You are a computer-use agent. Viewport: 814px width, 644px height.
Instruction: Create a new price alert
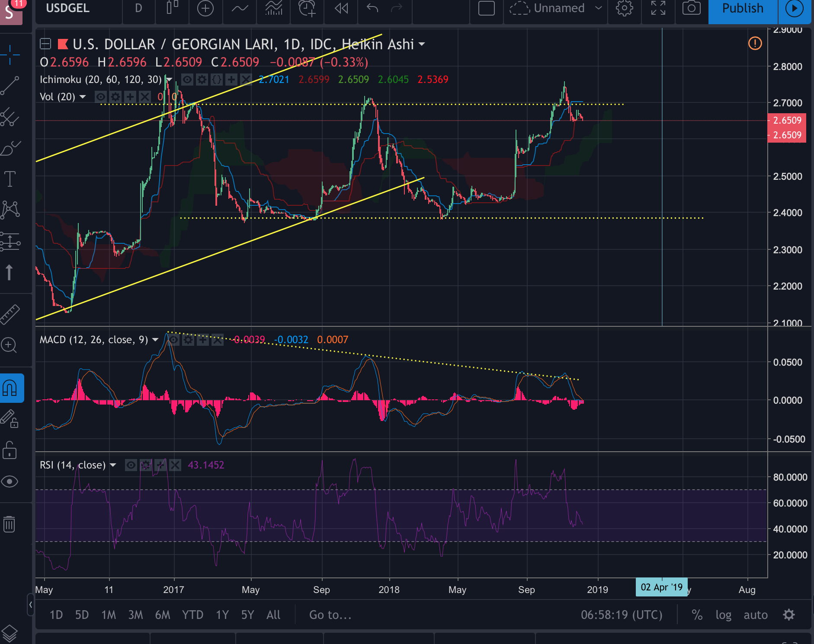[x=307, y=8]
